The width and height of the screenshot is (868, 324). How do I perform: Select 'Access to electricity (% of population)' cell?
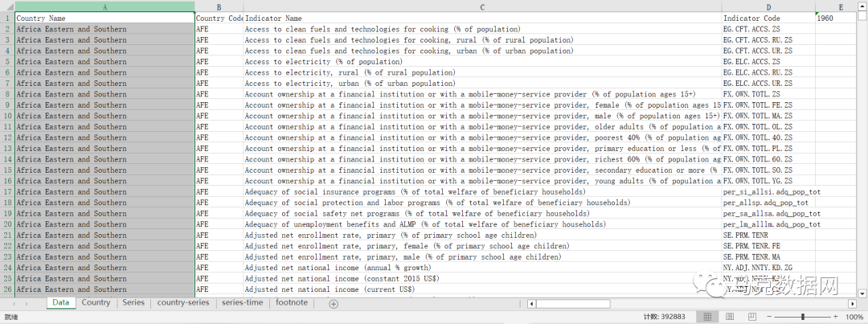482,61
